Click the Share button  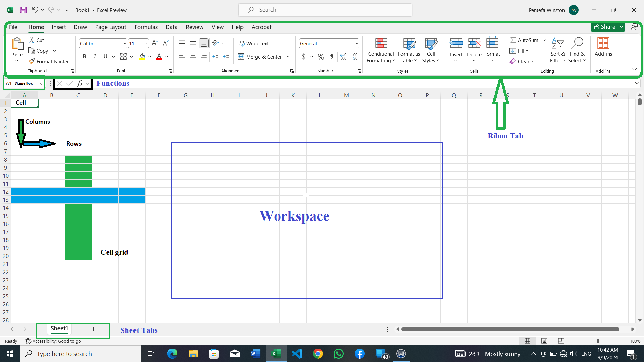605,27
